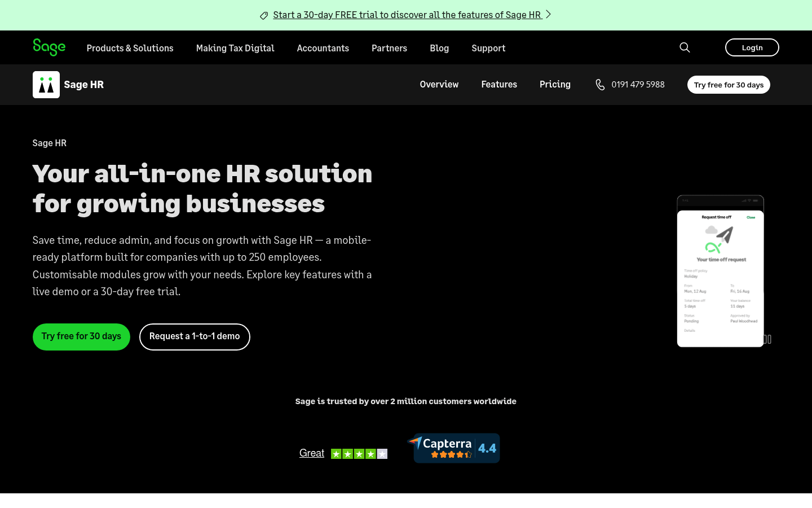812x508 pixels.
Task: Click the phone handset icon
Action: click(600, 85)
